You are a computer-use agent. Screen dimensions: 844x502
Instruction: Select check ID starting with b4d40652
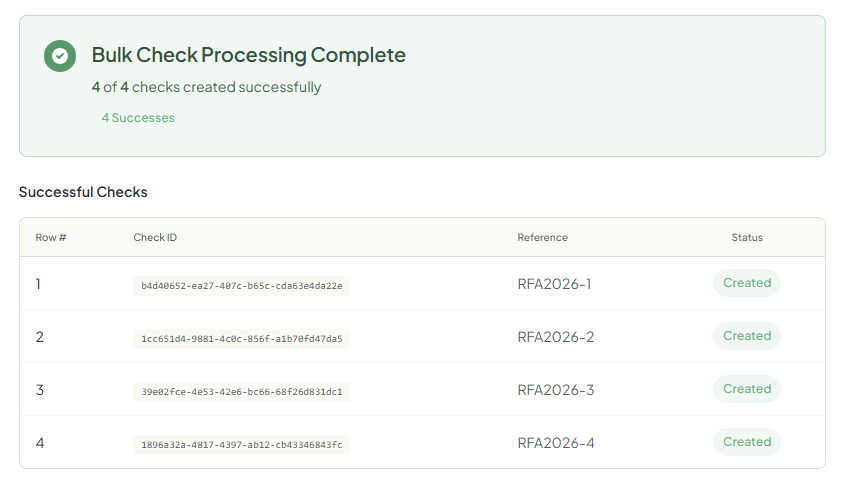coord(242,285)
